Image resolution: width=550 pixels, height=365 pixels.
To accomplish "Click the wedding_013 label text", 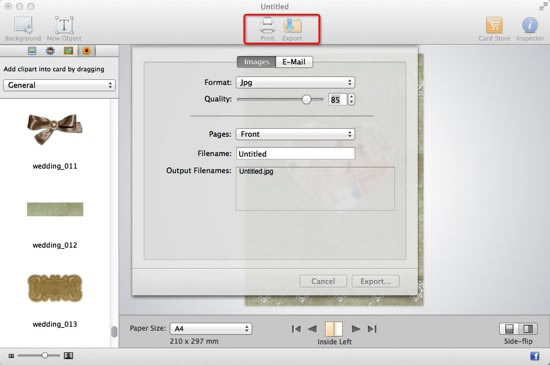I will tap(55, 324).
